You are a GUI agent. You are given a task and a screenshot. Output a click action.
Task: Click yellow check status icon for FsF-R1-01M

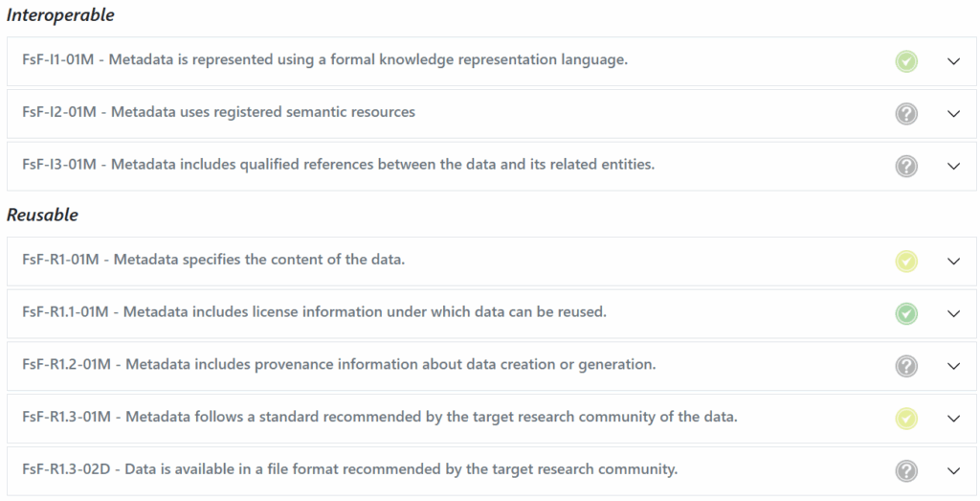pos(906,261)
